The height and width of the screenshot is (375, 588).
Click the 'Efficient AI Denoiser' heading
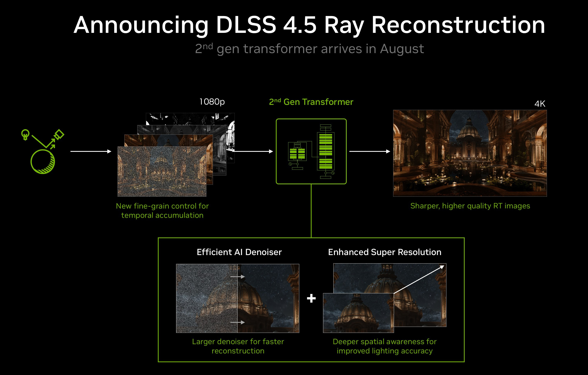click(239, 252)
